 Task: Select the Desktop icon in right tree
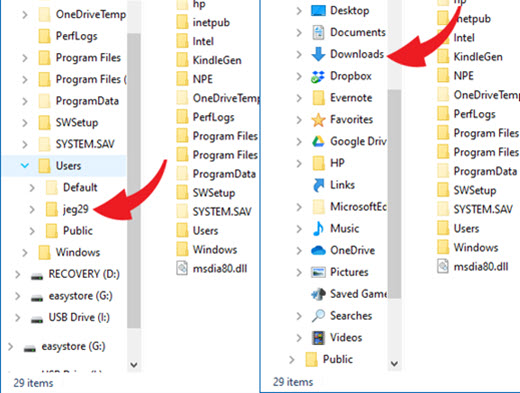[318, 11]
